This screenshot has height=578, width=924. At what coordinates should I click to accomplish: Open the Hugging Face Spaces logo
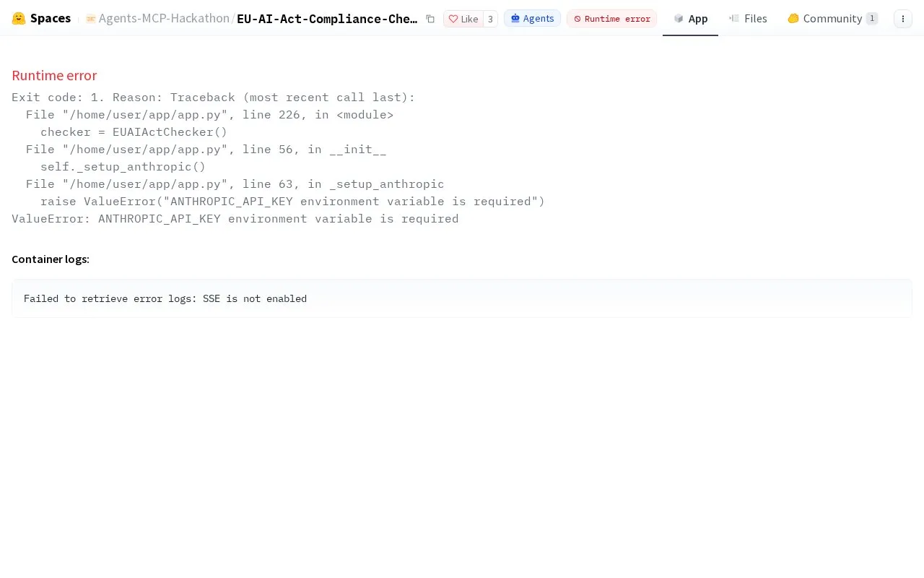tap(19, 19)
